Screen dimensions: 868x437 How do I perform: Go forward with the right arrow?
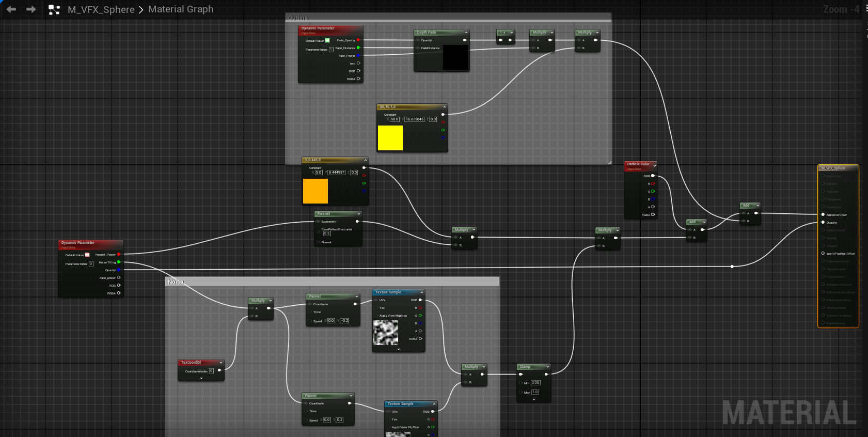click(31, 9)
